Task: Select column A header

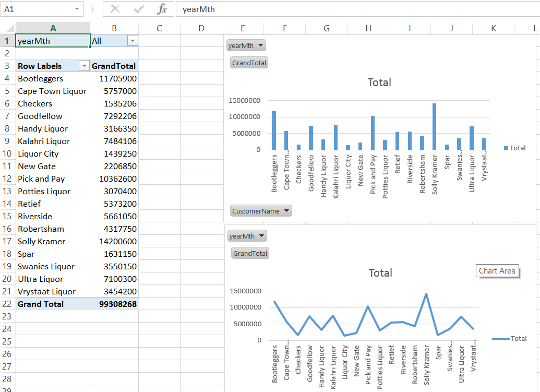Action: (53, 28)
